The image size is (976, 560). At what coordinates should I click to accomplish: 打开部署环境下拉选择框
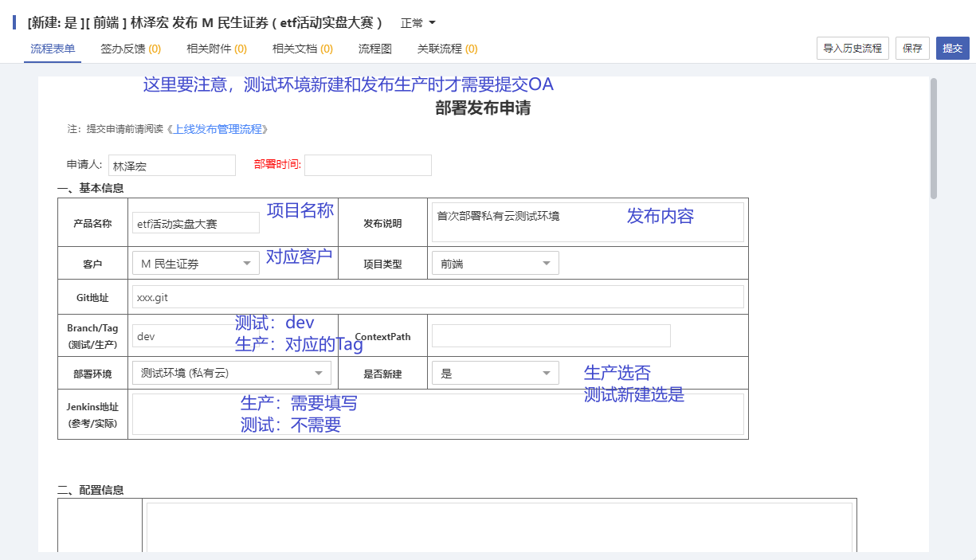(231, 372)
